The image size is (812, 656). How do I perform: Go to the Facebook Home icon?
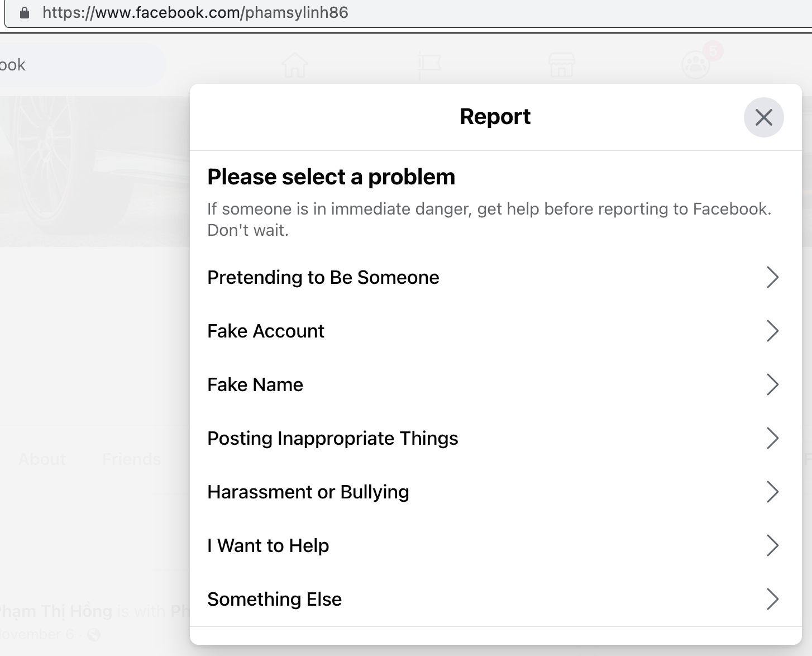tap(295, 65)
